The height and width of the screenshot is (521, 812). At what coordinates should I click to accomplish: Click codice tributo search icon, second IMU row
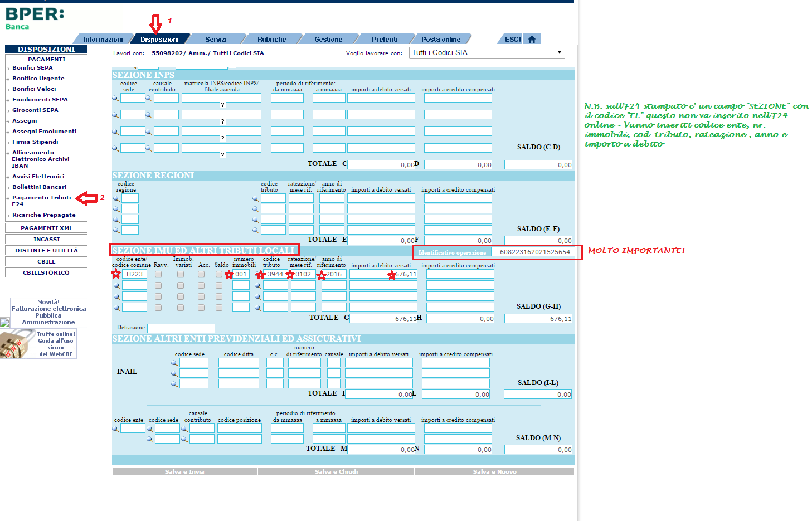tap(258, 285)
